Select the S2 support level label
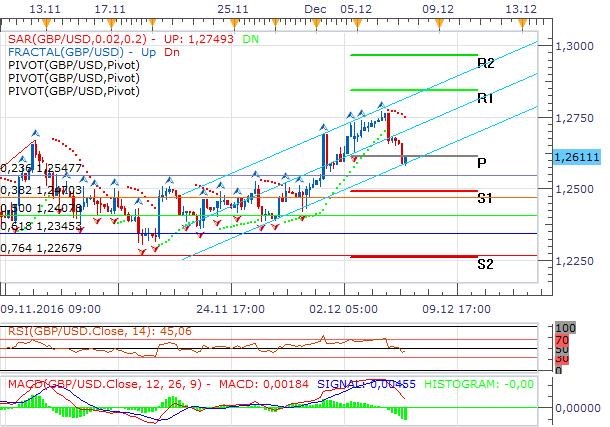 pyautogui.click(x=484, y=264)
